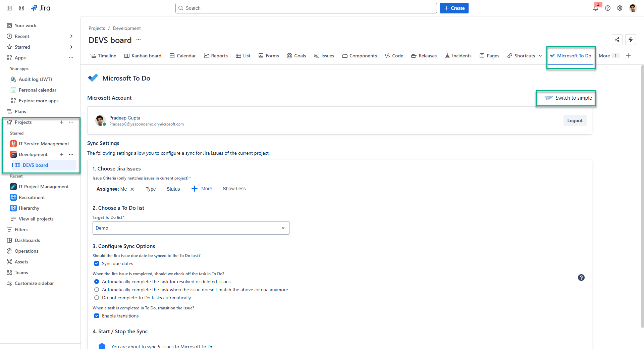Image resolution: width=644 pixels, height=349 pixels.
Task: Expand the Starred sidebar chevron
Action: pos(71,47)
